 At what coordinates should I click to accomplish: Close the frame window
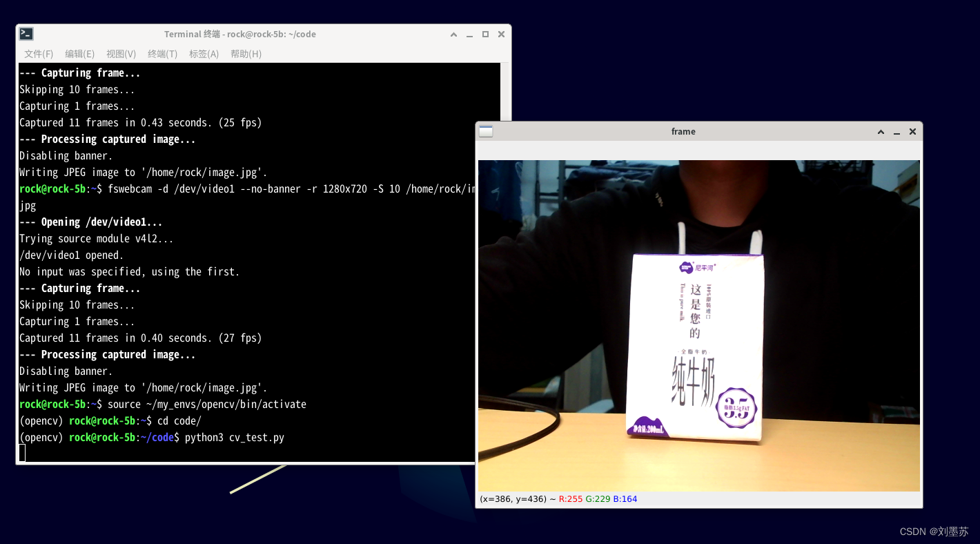click(x=912, y=132)
